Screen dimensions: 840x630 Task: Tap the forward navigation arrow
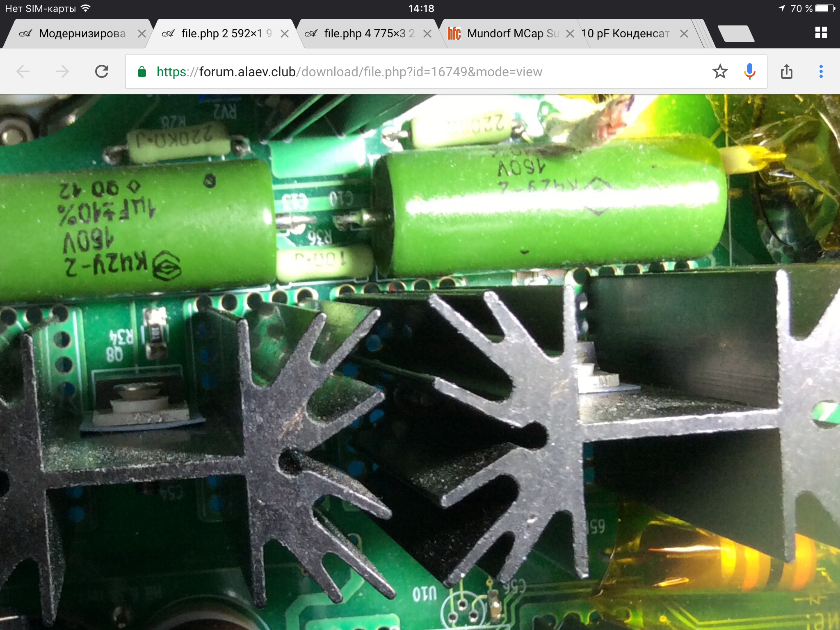coord(62,72)
